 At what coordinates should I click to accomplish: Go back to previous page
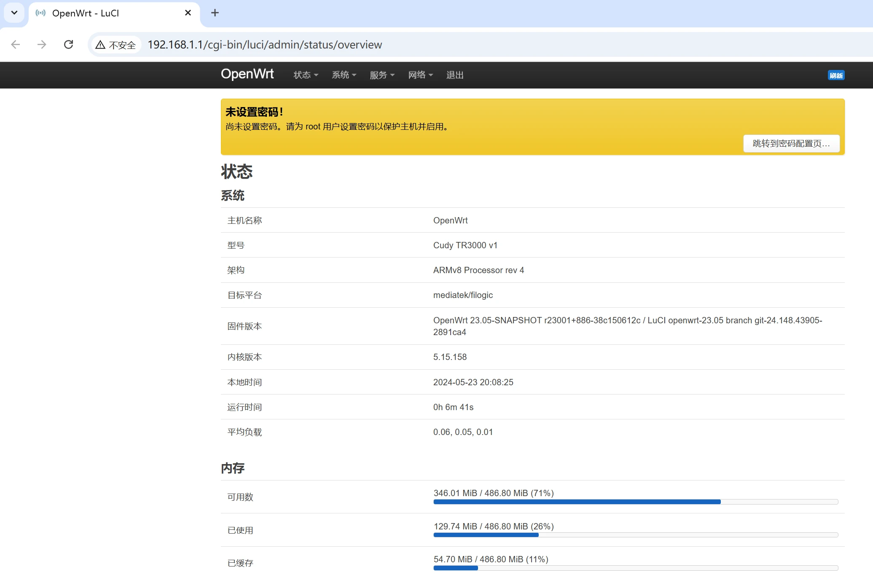[x=16, y=45]
